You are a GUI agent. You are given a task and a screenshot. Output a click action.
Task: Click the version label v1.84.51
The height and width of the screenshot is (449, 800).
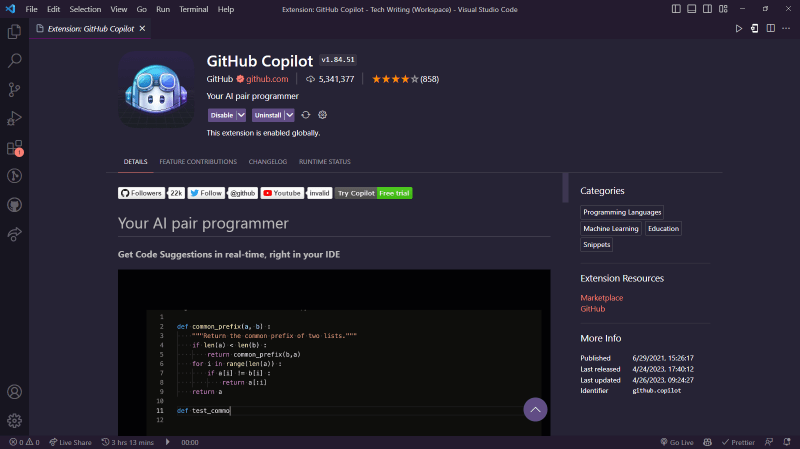338,60
